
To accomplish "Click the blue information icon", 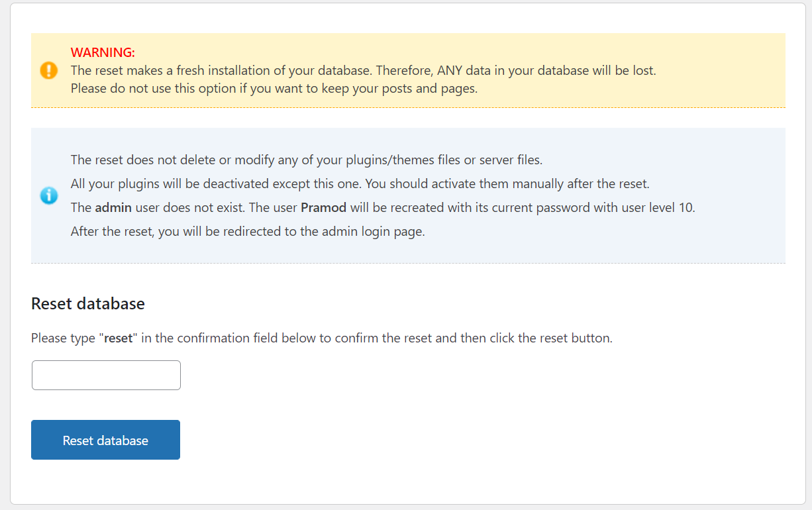I will (49, 195).
